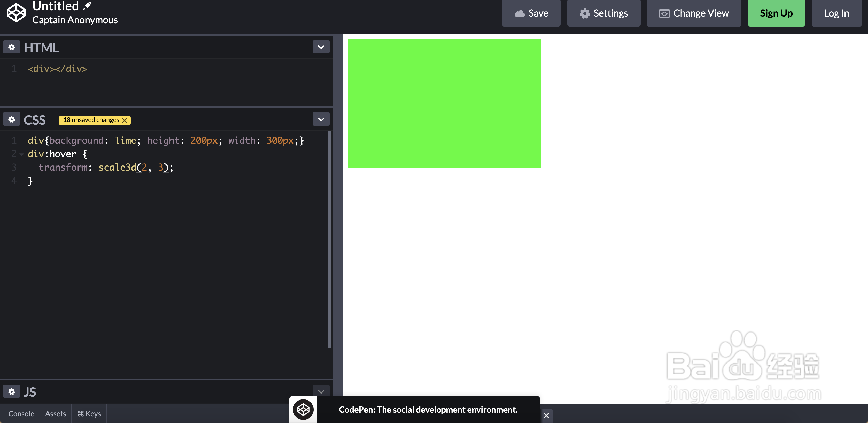Dismiss the 18 unsaved changes badge

125,120
